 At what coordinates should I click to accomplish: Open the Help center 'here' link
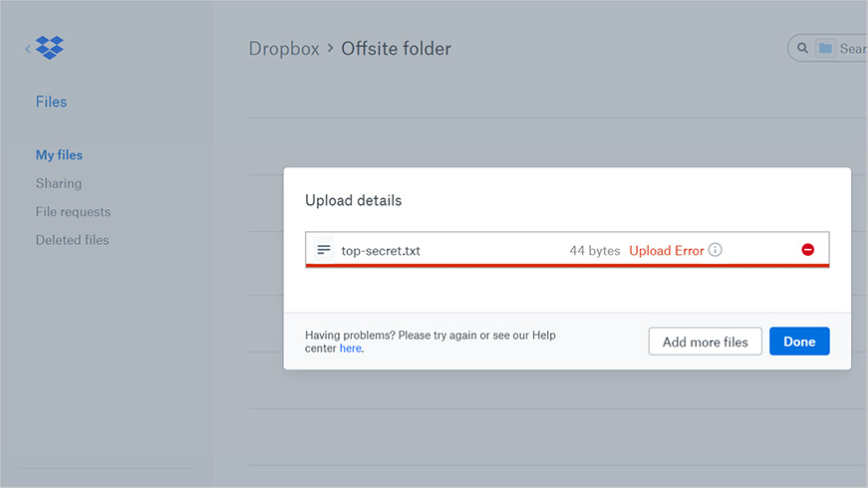click(x=351, y=348)
